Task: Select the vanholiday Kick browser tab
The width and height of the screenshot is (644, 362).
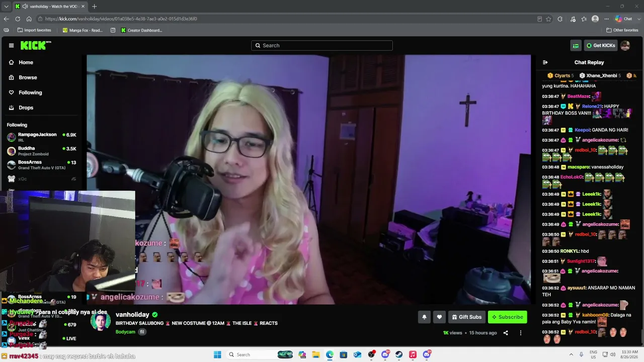Action: (x=49, y=7)
